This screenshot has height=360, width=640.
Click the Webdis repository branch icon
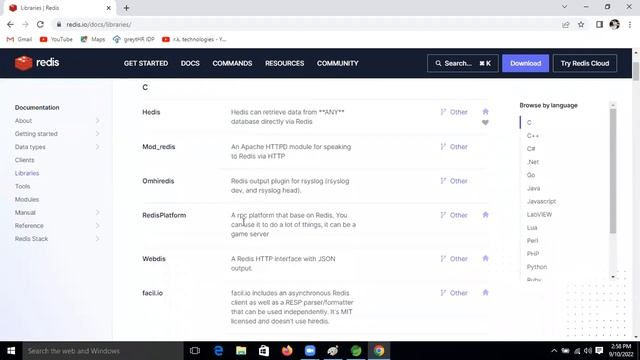click(x=443, y=259)
